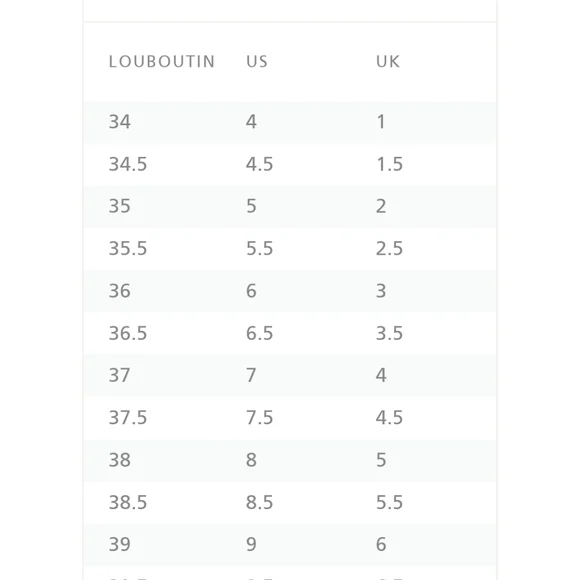The width and height of the screenshot is (580, 580).
Task: Select Louboutin size 35.5 cell
Action: pos(128,248)
